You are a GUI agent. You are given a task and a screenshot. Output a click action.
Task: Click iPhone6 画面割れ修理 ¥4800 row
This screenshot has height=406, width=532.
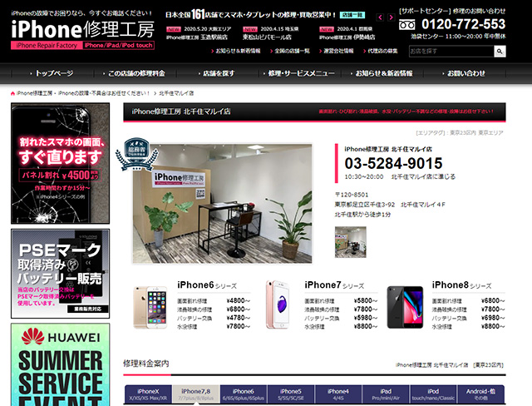(214, 301)
